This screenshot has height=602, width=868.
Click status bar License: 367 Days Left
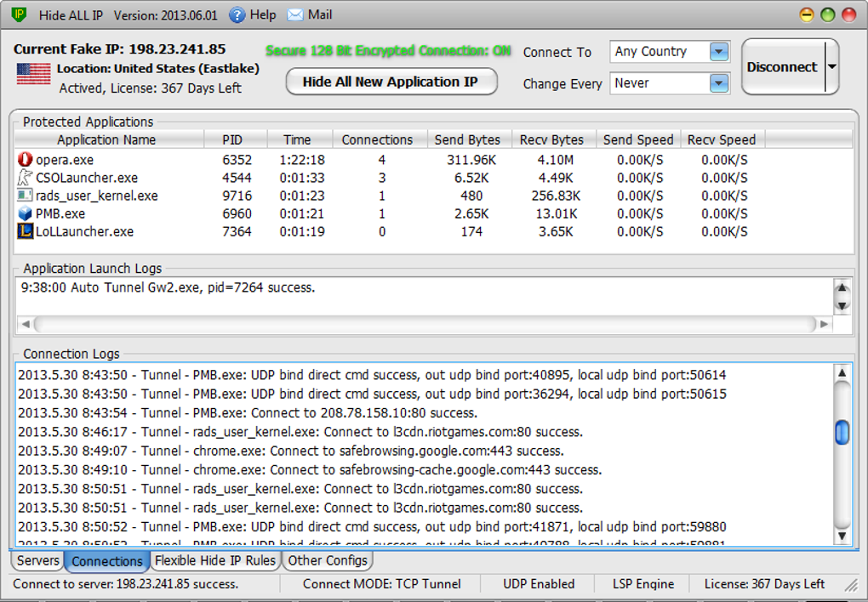764,584
